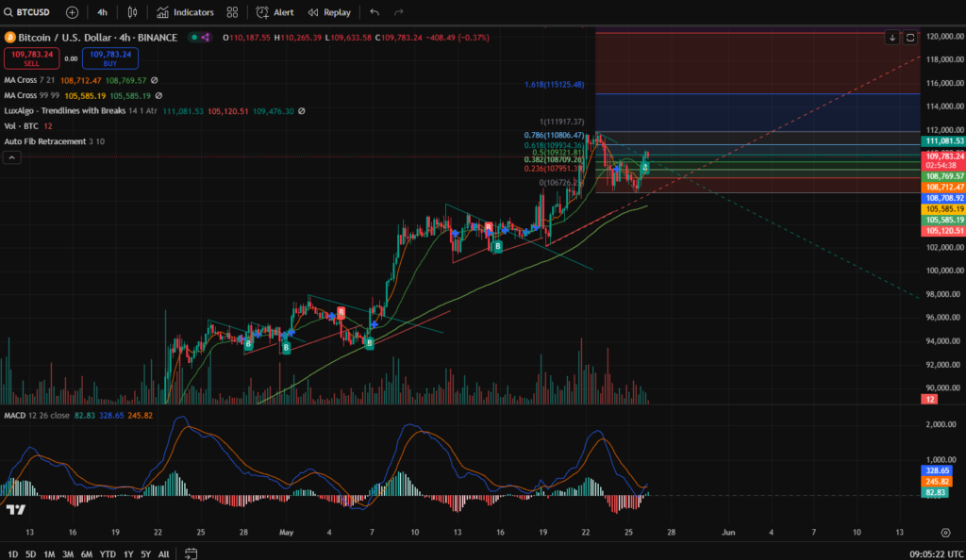Select the 1Y date range
The image size is (966, 560).
(128, 553)
